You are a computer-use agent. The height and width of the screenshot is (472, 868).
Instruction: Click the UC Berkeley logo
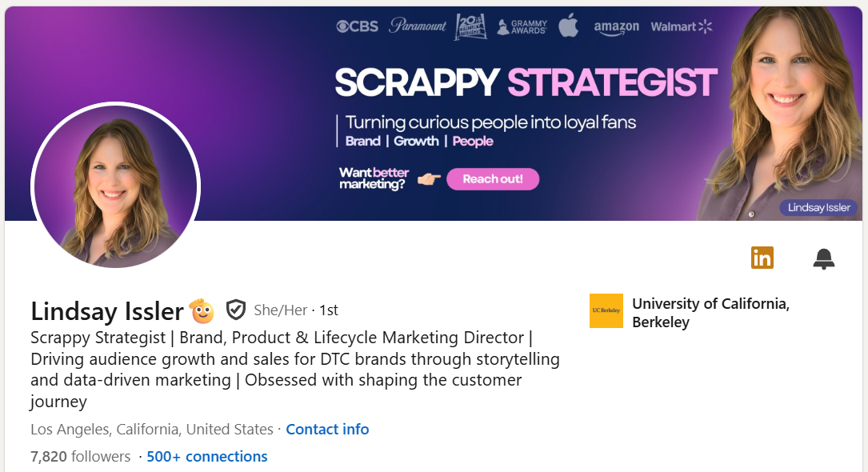(606, 310)
